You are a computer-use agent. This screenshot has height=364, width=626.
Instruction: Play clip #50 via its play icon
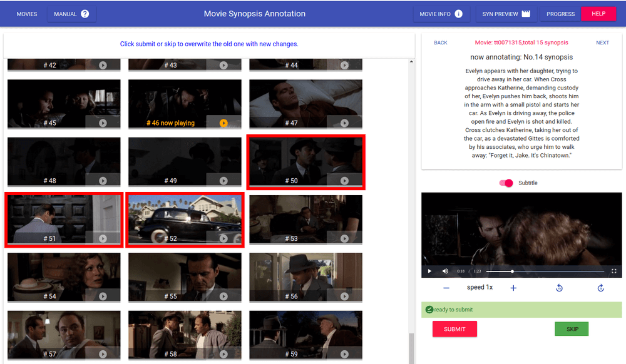pos(344,181)
